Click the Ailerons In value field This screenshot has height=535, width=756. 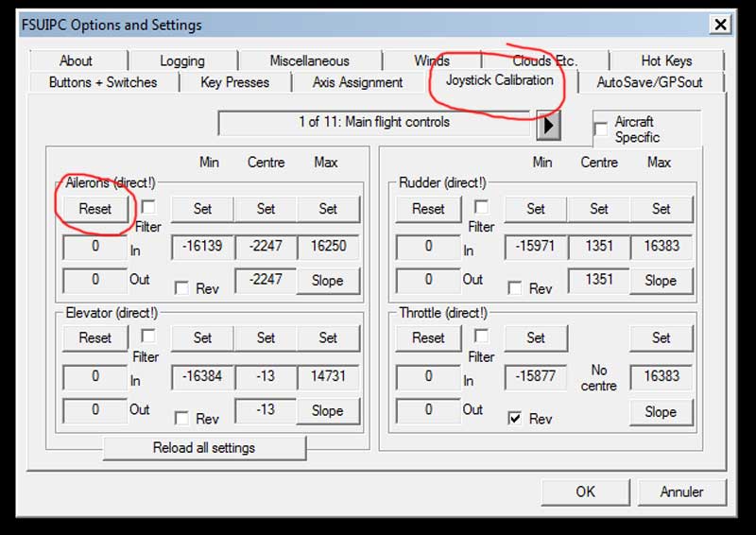[x=95, y=247]
